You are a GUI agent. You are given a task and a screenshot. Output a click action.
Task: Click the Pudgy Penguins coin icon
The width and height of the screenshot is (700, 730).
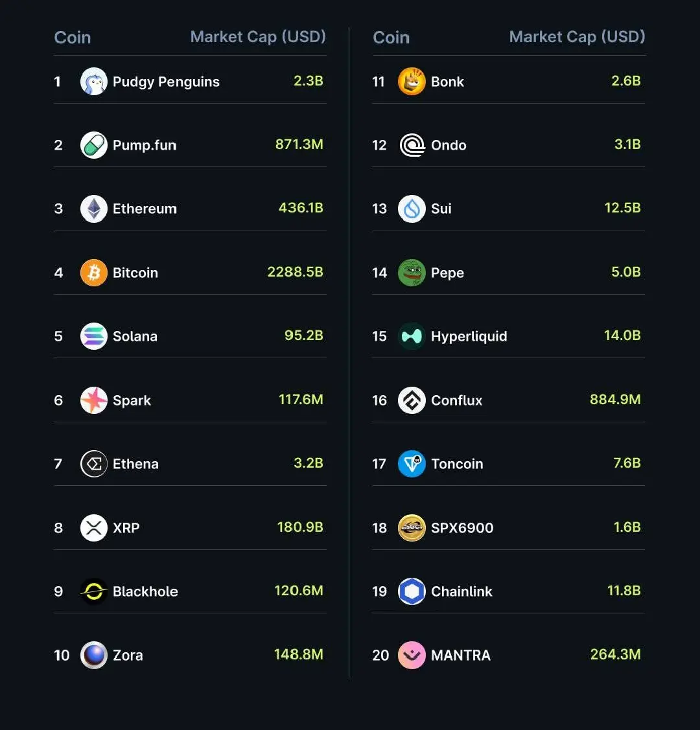(x=93, y=82)
